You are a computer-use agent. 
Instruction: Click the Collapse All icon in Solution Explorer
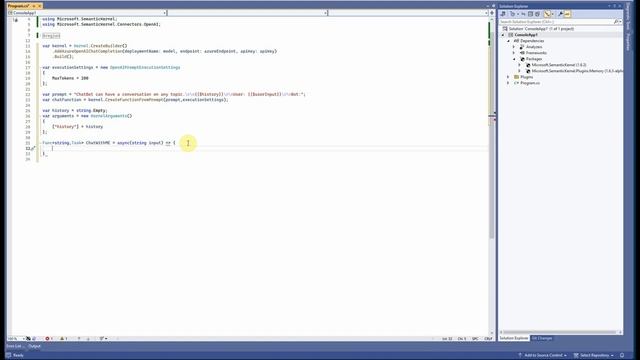[x=530, y=14]
